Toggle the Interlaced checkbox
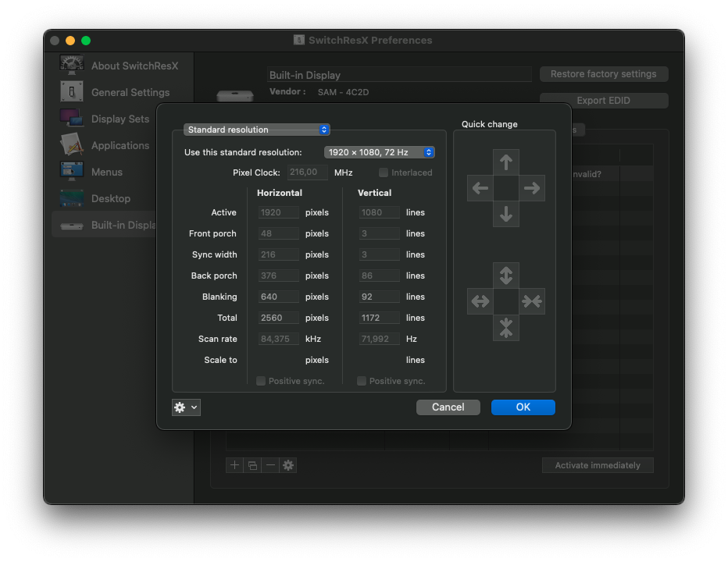Viewport: 728px width, 562px height. tap(383, 173)
